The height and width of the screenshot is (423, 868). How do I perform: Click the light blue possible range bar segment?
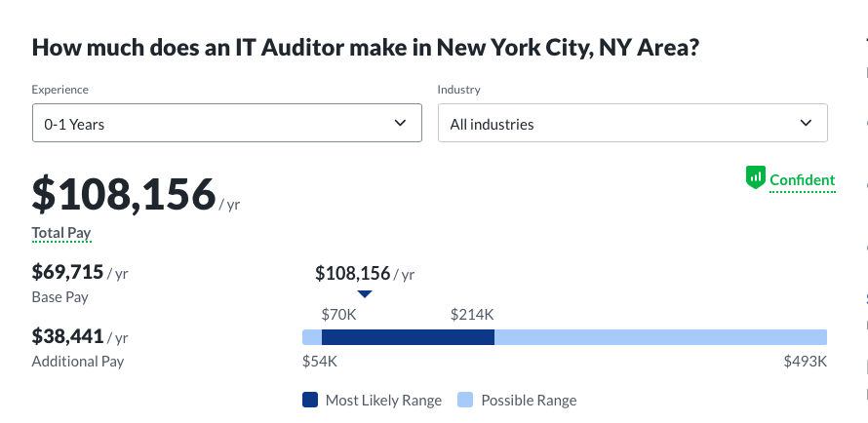coord(660,337)
